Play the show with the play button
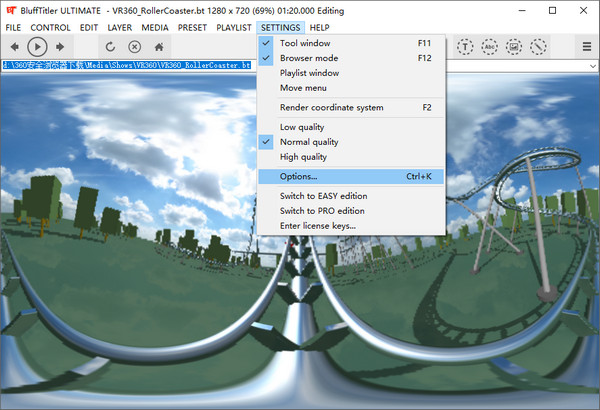Image resolution: width=600 pixels, height=410 pixels. (x=37, y=47)
